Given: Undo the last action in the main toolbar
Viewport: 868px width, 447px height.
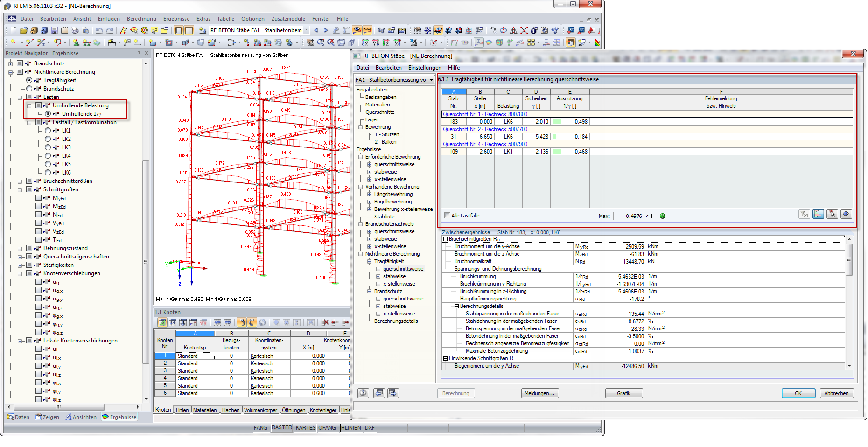Looking at the screenshot, I should click(99, 30).
